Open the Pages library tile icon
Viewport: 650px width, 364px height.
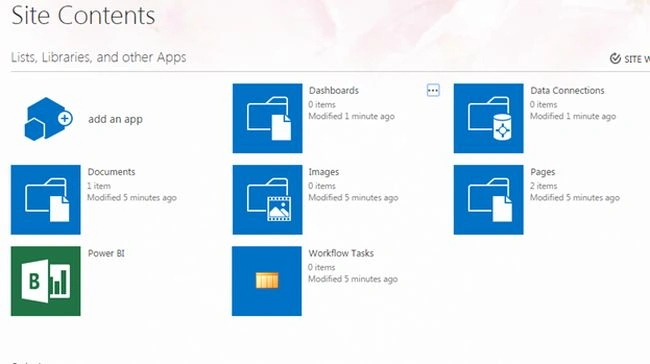point(488,199)
